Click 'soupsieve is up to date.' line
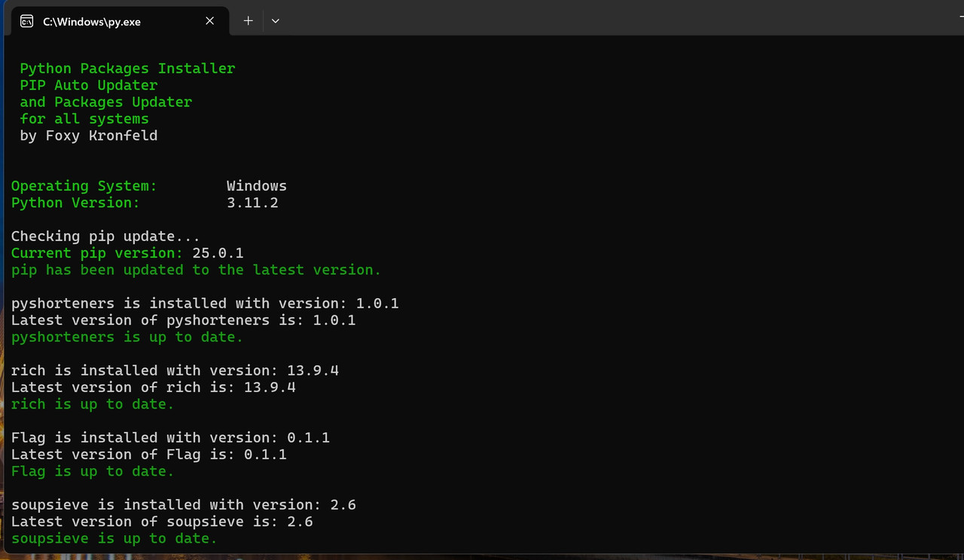Screen dimensions: 964x560 coord(114,538)
